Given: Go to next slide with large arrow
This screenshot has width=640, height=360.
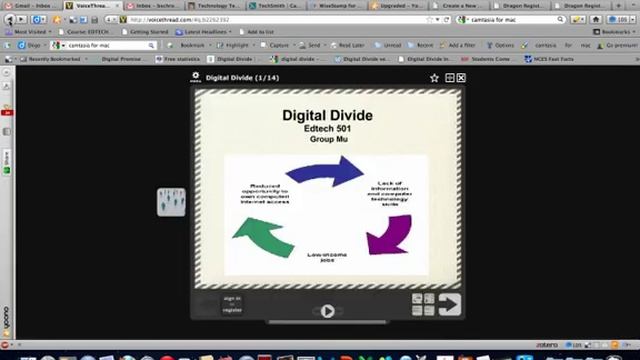Looking at the screenshot, I should [x=450, y=304].
